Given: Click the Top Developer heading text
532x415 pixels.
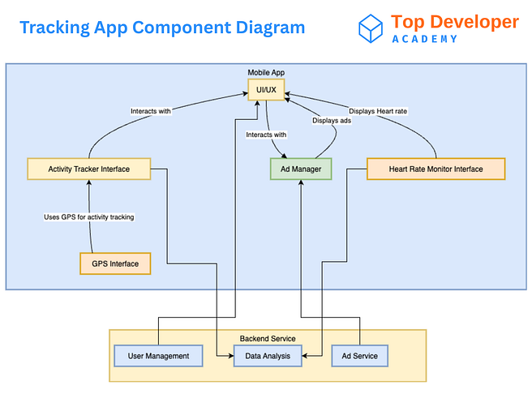Looking at the screenshot, I should tap(455, 22).
